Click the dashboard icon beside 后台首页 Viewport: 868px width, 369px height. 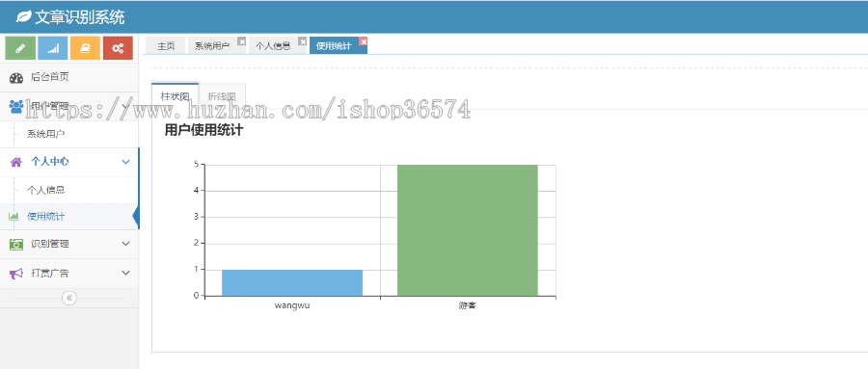tap(16, 78)
